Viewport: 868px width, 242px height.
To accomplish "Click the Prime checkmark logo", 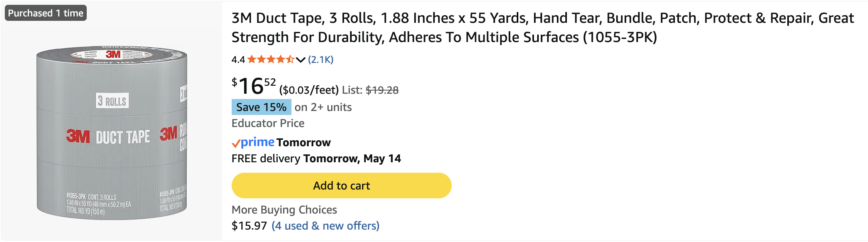I will click(x=253, y=142).
